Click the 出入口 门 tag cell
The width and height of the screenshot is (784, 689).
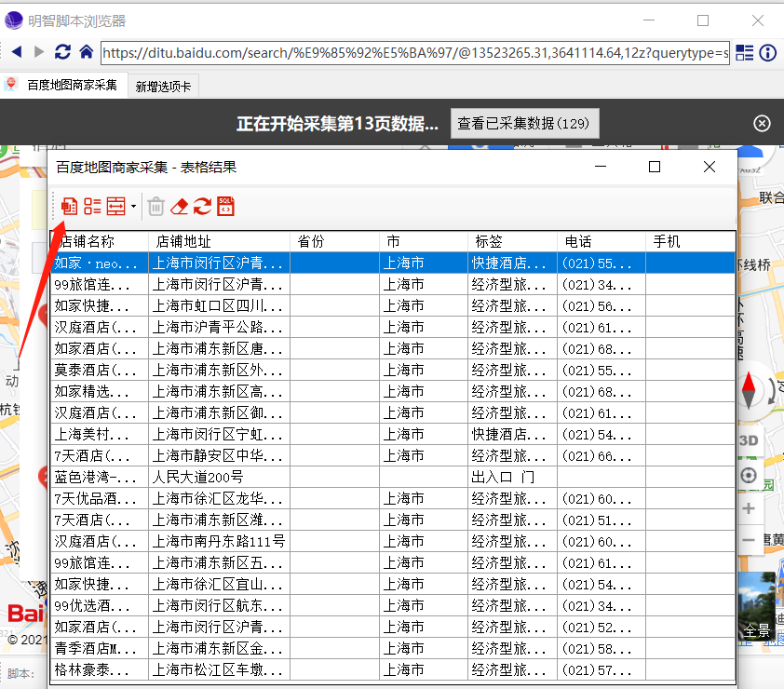point(512,477)
